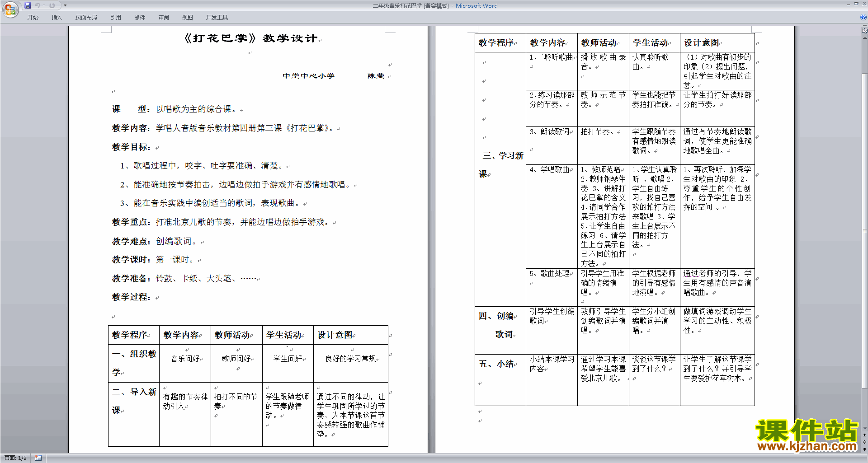Open the round Office button menu
Screen dimensions: 868x463
[10, 9]
